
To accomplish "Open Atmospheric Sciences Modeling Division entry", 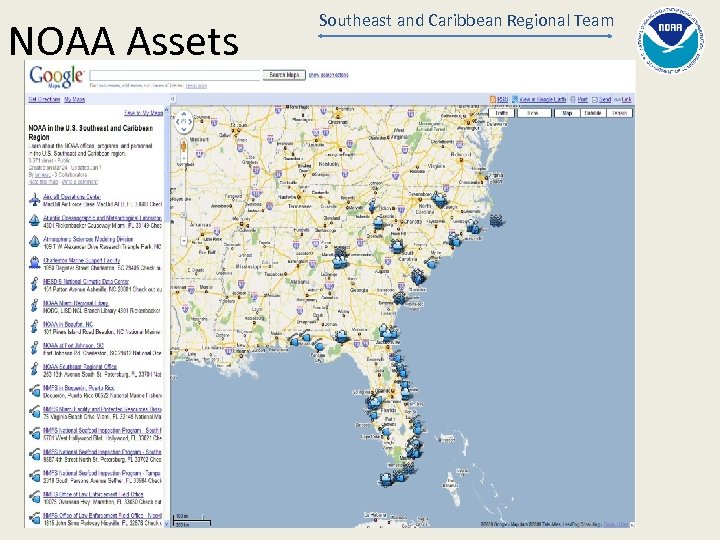I will point(88,239).
